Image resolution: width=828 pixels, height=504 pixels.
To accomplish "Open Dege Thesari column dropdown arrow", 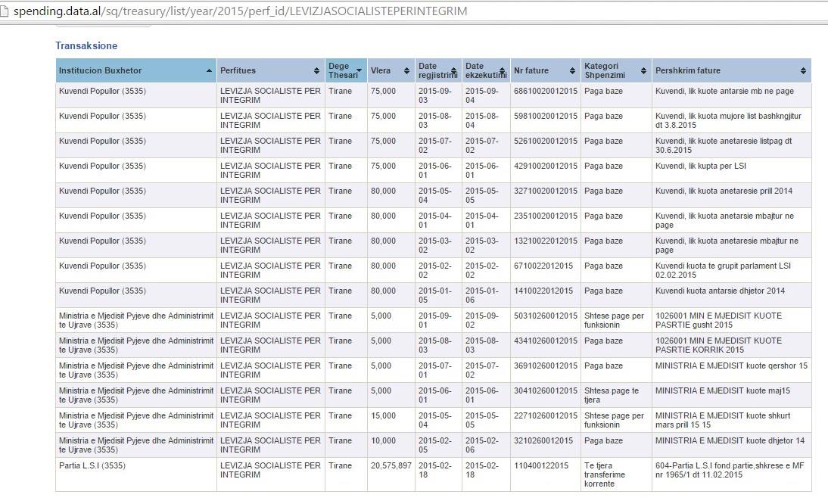I will 360,71.
